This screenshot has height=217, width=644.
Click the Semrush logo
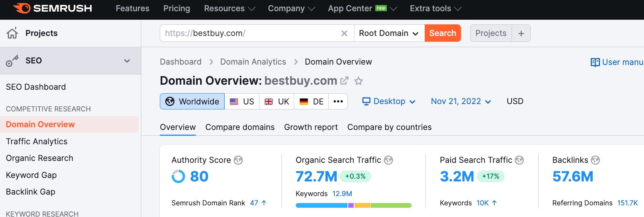53,8
